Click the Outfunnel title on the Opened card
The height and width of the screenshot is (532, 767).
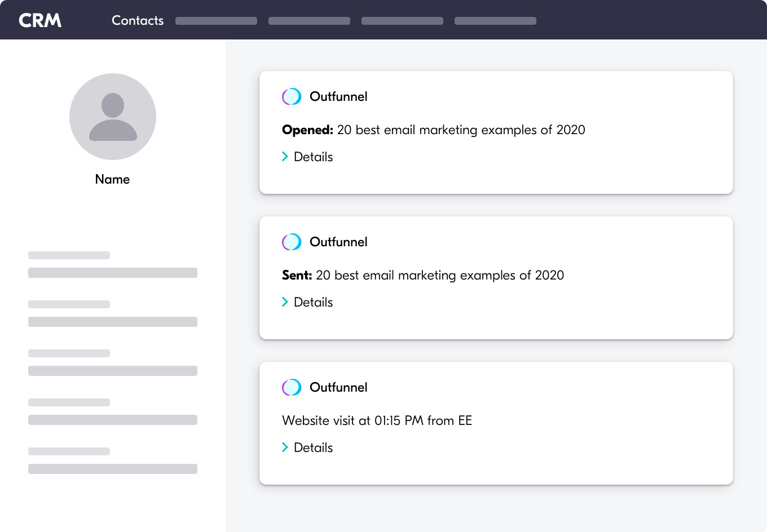click(x=338, y=97)
